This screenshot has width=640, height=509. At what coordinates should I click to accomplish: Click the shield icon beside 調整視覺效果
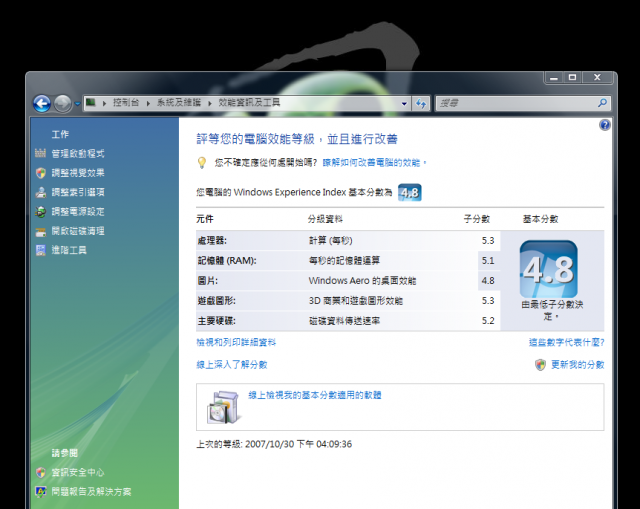[40, 173]
